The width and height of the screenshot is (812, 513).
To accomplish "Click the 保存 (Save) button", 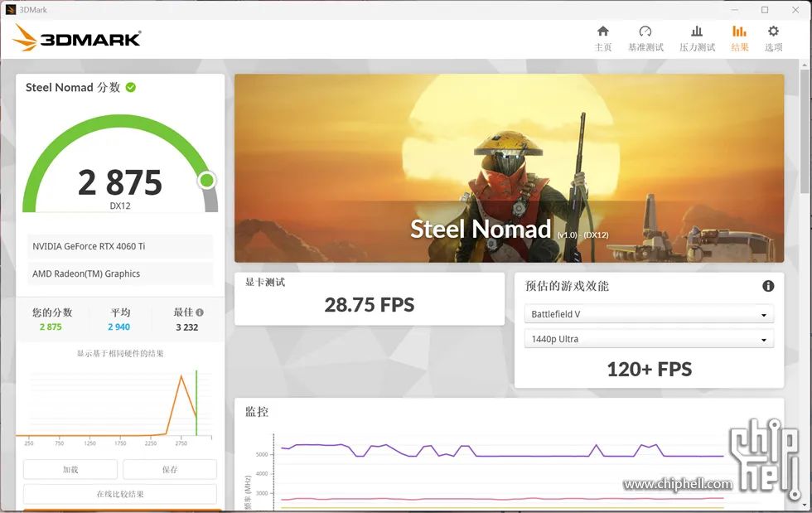I will click(x=170, y=469).
